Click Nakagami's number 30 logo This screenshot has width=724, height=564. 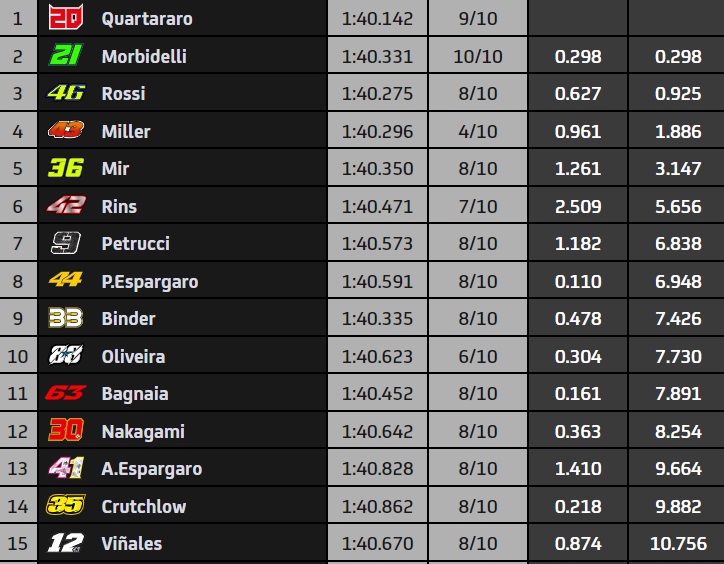(x=66, y=430)
